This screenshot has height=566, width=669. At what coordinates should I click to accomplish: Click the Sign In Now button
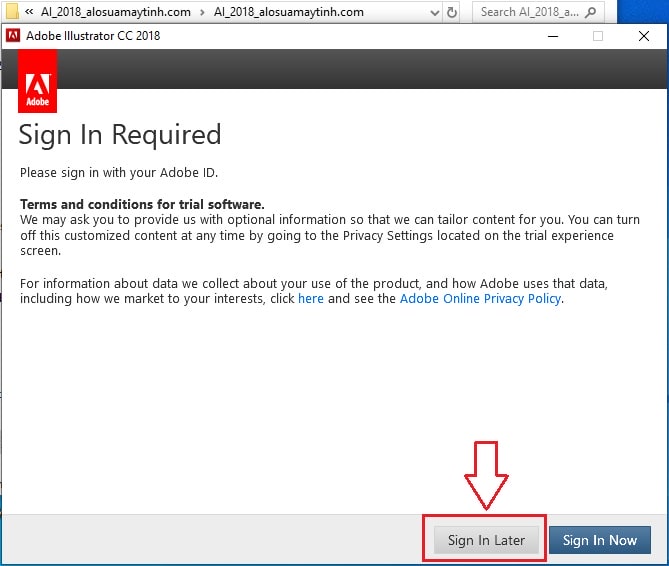click(599, 540)
